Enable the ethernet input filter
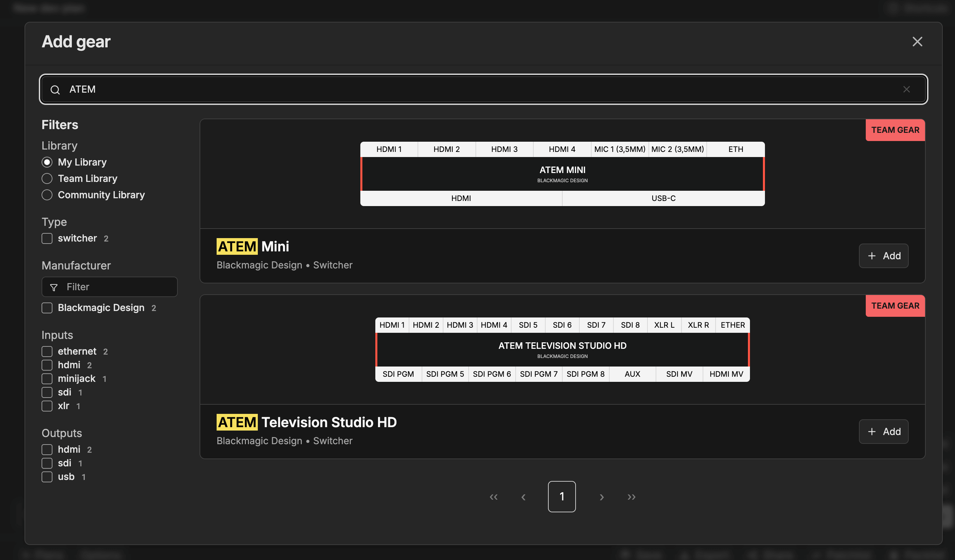The width and height of the screenshot is (955, 560). pyautogui.click(x=47, y=352)
